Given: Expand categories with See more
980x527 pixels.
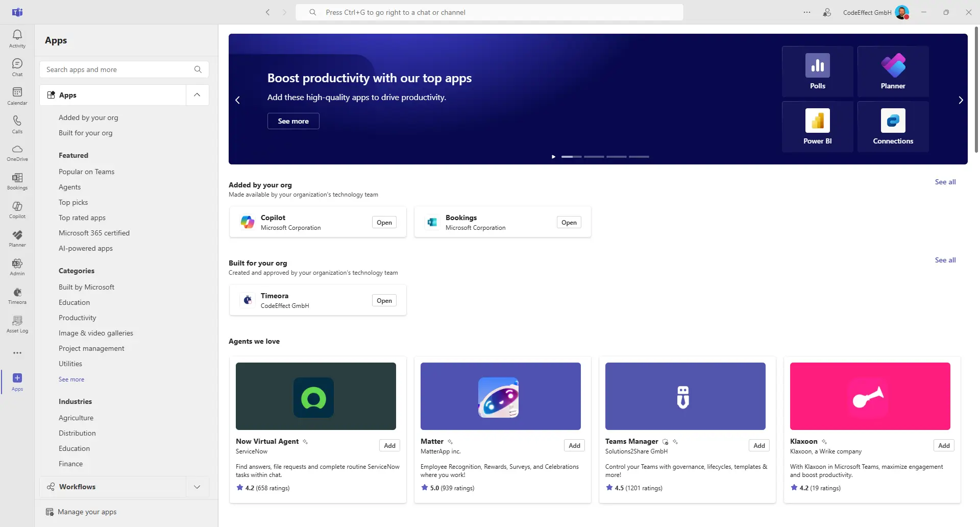Looking at the screenshot, I should coord(71,379).
